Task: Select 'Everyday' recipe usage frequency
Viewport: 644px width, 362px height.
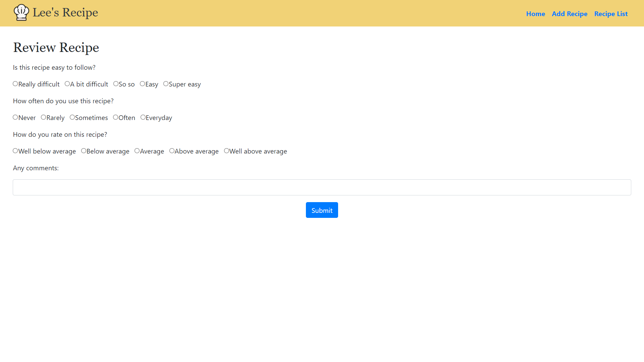Action: pos(143,117)
